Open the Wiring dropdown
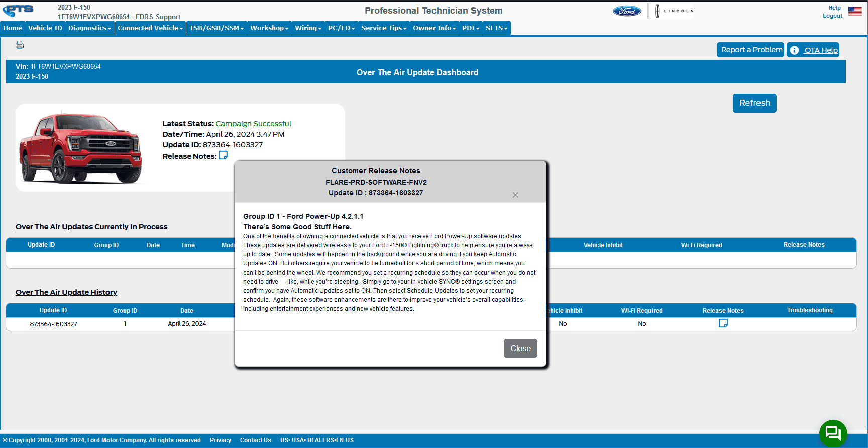Image resolution: width=868 pixels, height=448 pixels. click(308, 28)
